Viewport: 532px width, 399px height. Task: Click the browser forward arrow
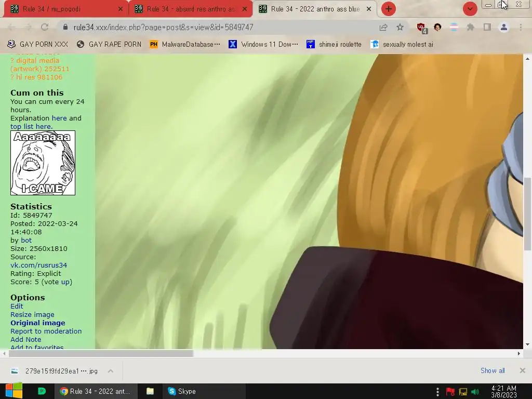pyautogui.click(x=28, y=27)
